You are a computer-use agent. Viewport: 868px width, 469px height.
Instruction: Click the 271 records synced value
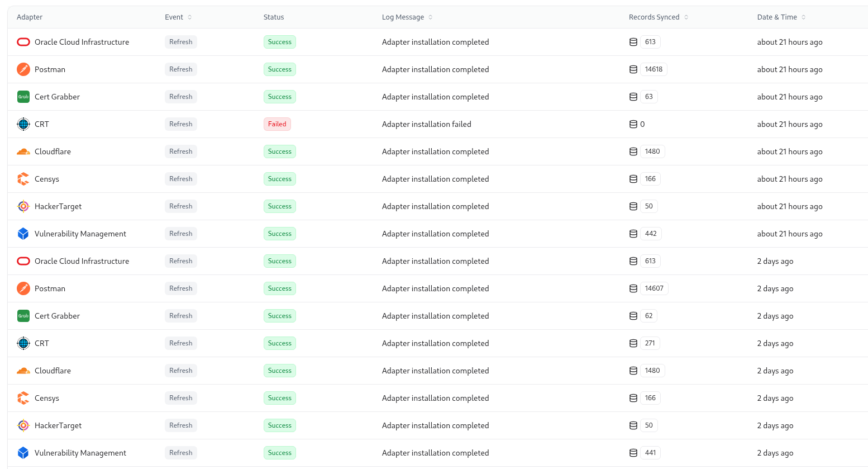pos(650,343)
